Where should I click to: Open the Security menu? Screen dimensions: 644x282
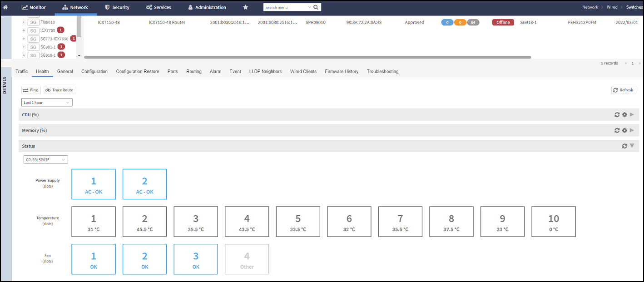[117, 7]
